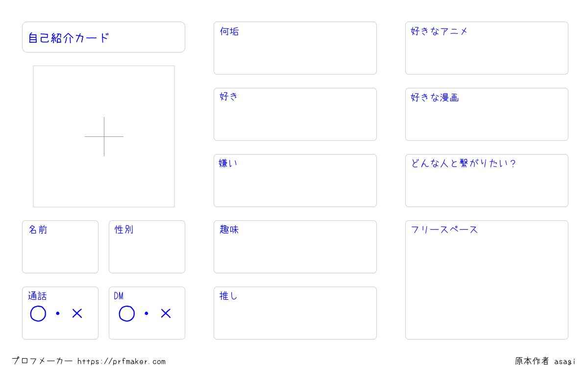
Task: Click the どんな人と繋がりたい？ box
Action: point(487,181)
